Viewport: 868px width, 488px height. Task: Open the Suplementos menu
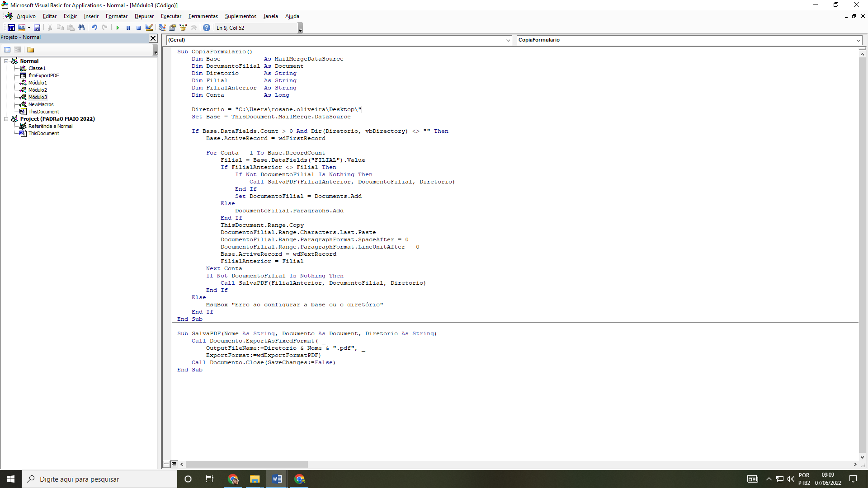click(241, 16)
